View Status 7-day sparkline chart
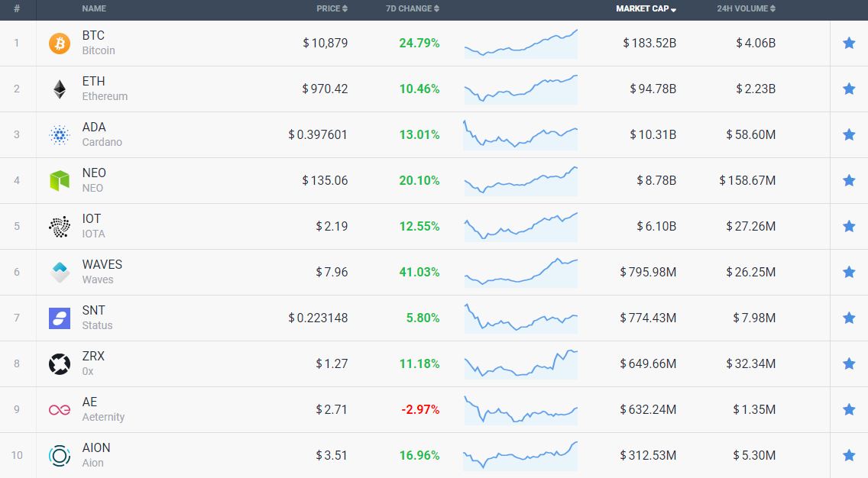This screenshot has width=868, height=478. [520, 318]
